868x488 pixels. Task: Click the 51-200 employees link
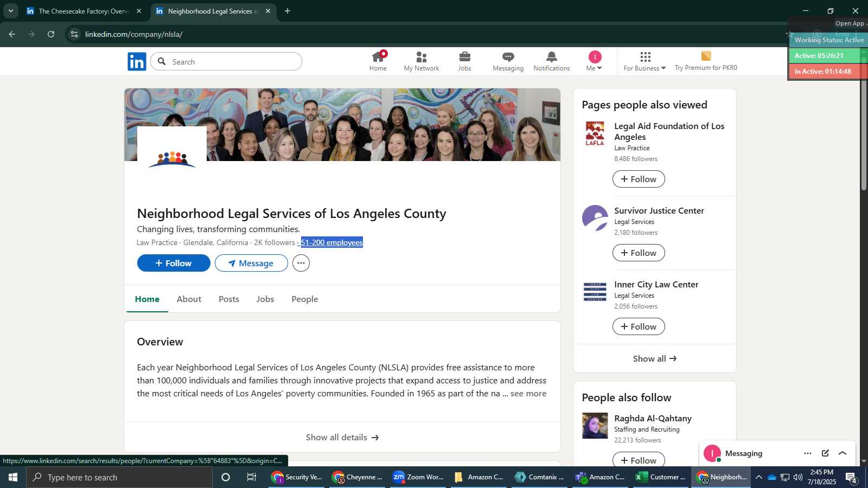coord(331,242)
